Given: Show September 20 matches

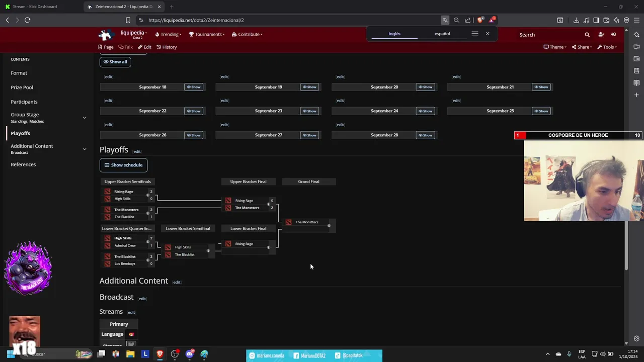Looking at the screenshot, I should point(425,87).
